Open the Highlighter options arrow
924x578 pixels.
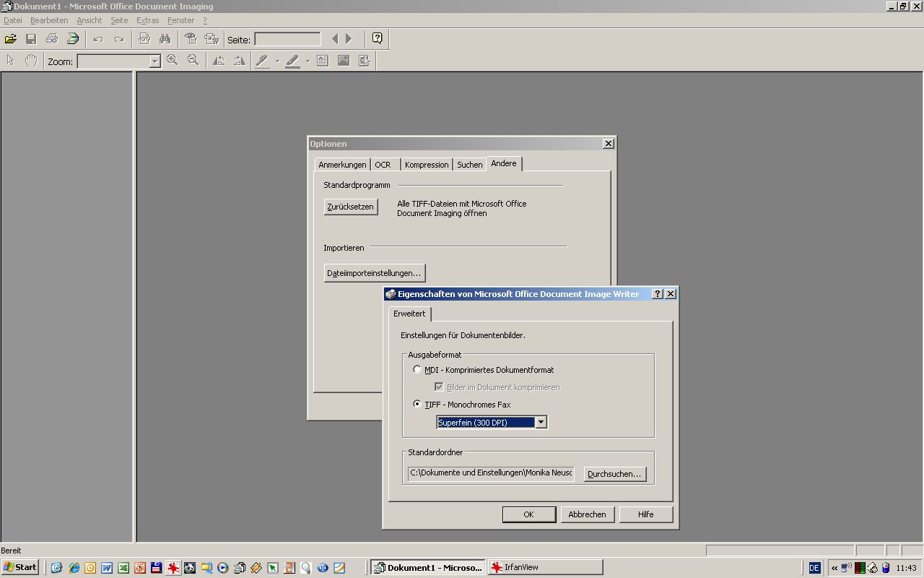308,61
